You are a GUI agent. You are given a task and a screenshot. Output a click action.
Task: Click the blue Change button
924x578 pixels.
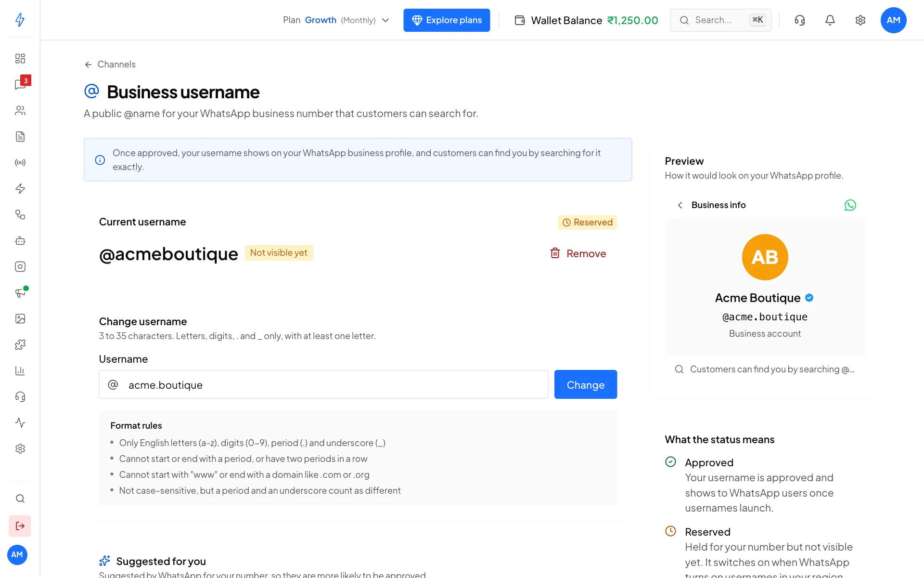tap(585, 384)
